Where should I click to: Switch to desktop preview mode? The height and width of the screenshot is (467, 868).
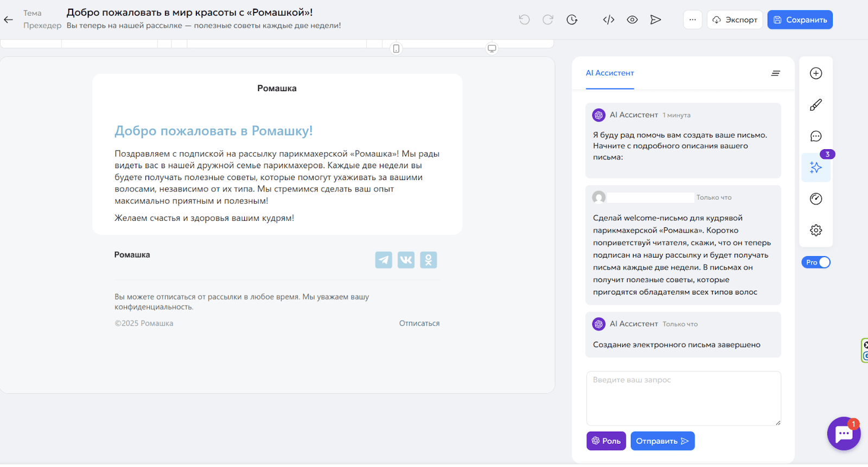(492, 49)
